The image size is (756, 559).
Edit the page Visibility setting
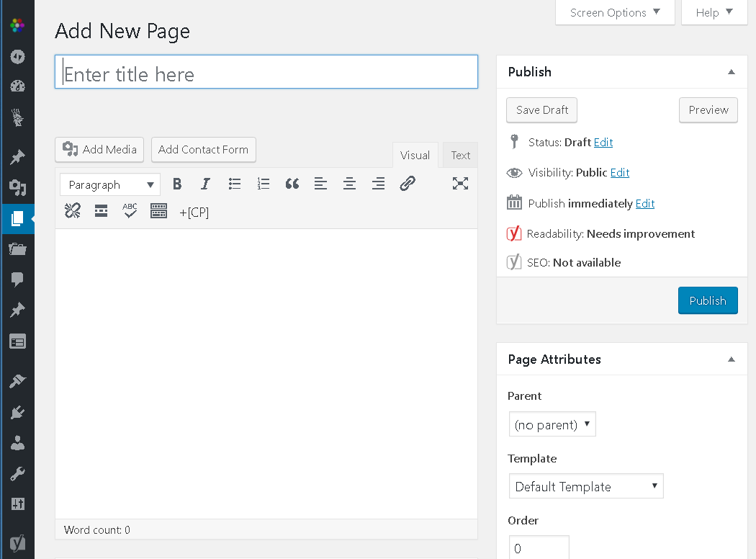(620, 172)
